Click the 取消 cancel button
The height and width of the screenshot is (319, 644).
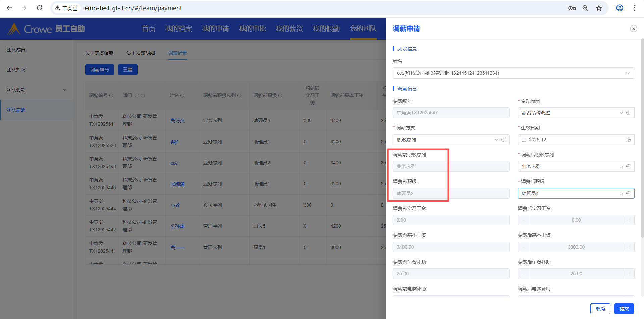tap(600, 309)
